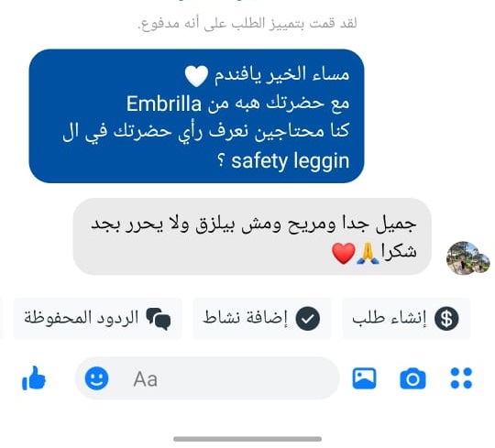Send a thumbs-up like reaction
Image resolution: width=495 pixels, height=448 pixels.
point(34,378)
